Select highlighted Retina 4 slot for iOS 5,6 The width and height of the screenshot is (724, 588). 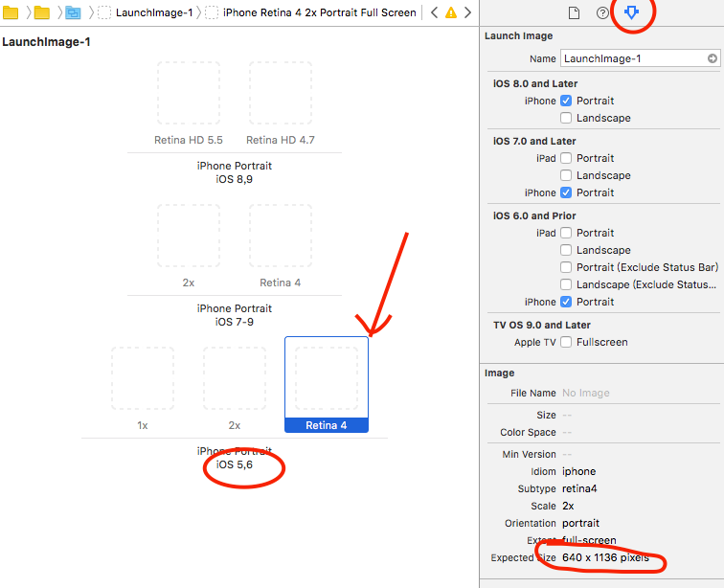[x=327, y=384]
